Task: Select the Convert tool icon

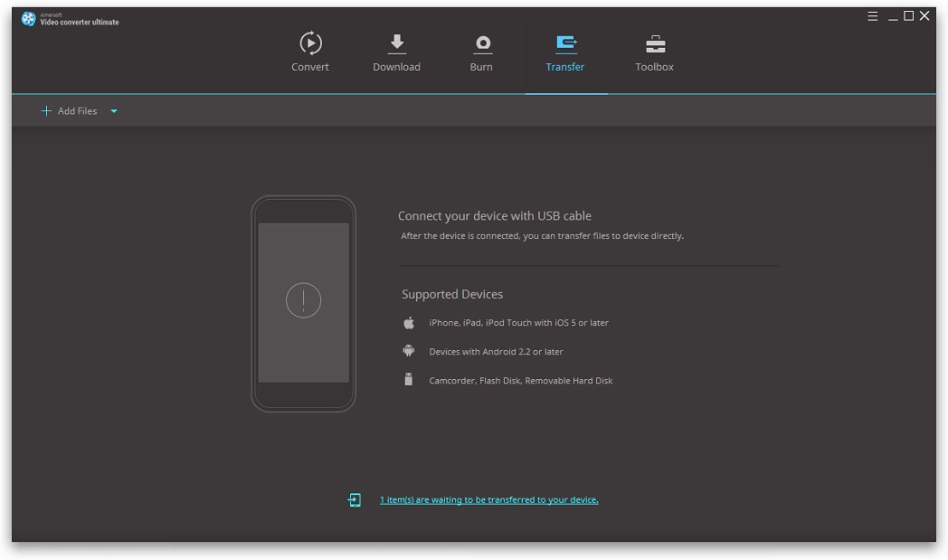Action: click(x=310, y=43)
